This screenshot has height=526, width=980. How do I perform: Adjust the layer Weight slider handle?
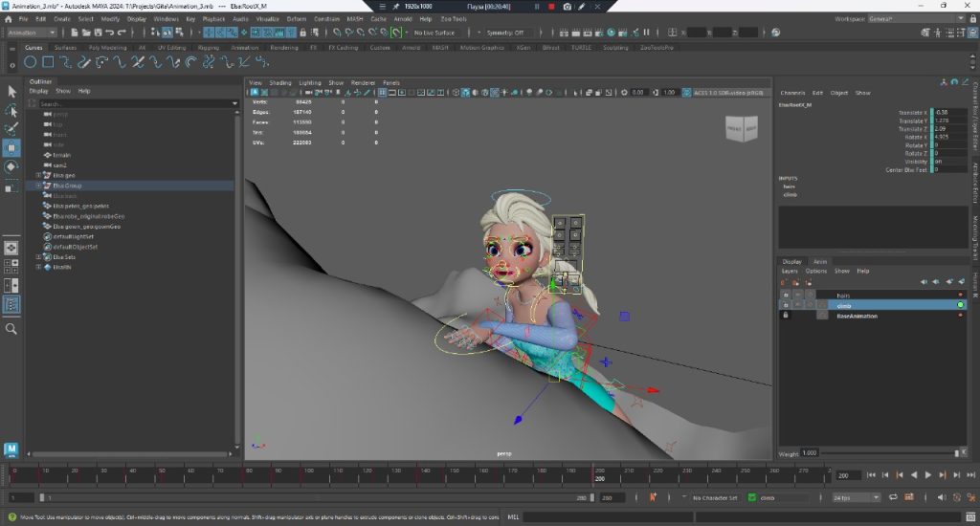click(x=956, y=453)
